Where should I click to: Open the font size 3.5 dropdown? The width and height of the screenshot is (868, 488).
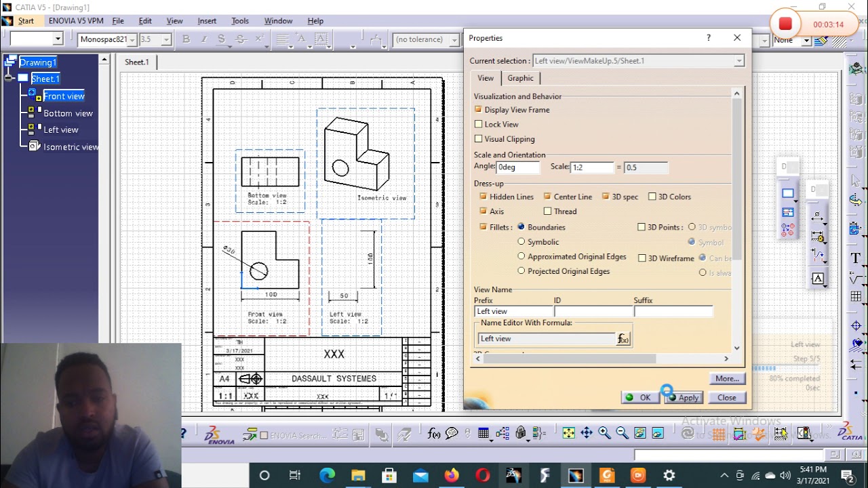click(165, 40)
